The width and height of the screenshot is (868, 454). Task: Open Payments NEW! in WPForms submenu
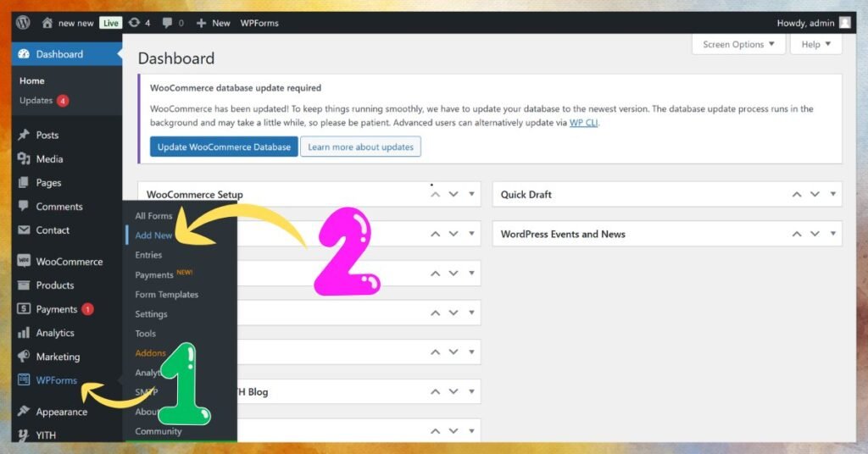[x=164, y=274]
